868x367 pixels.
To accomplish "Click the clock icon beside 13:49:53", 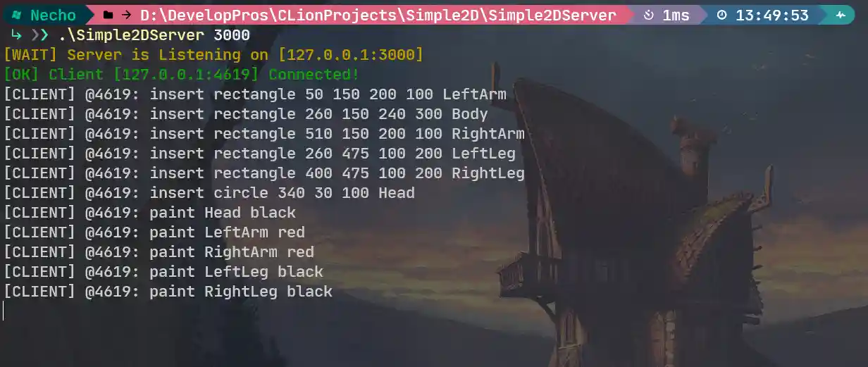I will pos(722,15).
